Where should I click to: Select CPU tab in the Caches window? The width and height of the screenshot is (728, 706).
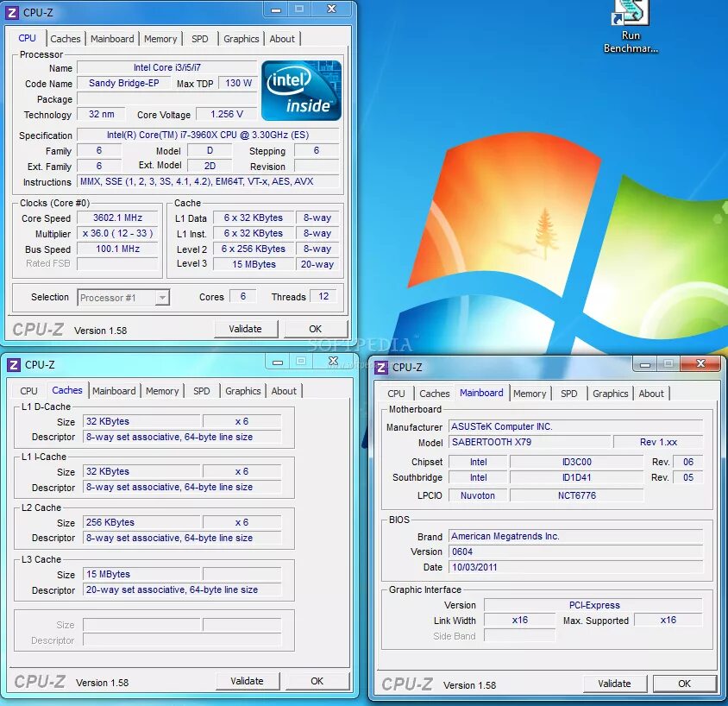pyautogui.click(x=28, y=391)
